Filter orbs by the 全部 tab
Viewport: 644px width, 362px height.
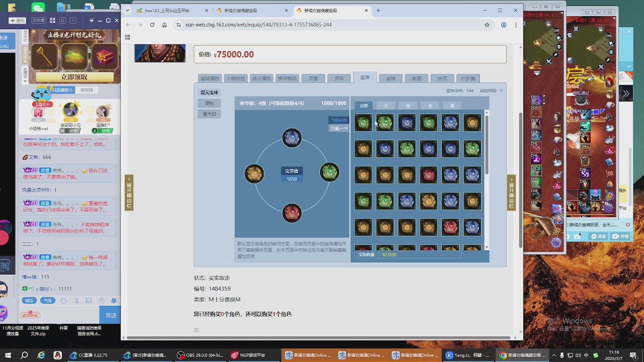point(364,106)
